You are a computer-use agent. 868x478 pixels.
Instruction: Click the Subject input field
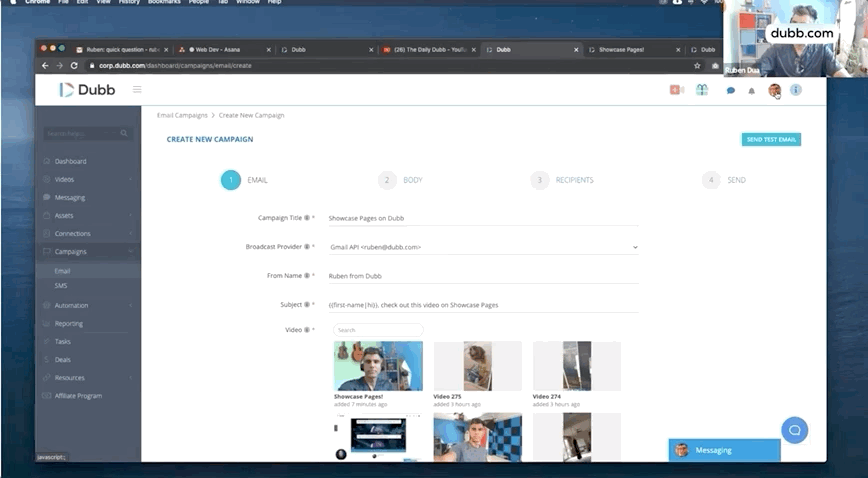pos(483,305)
